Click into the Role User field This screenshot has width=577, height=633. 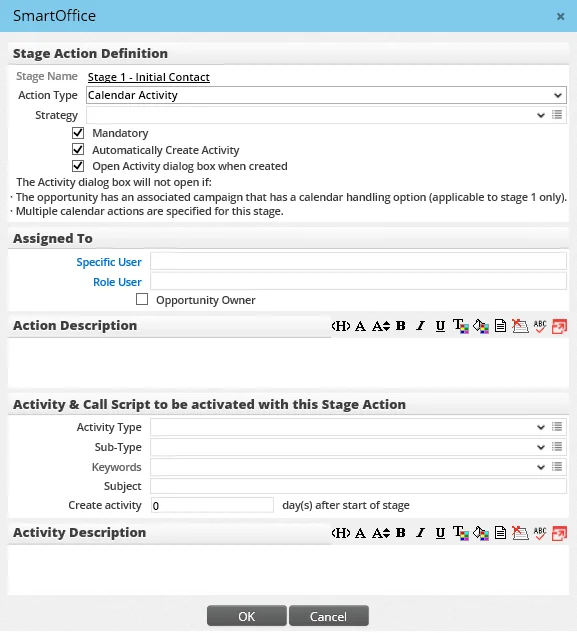click(359, 281)
